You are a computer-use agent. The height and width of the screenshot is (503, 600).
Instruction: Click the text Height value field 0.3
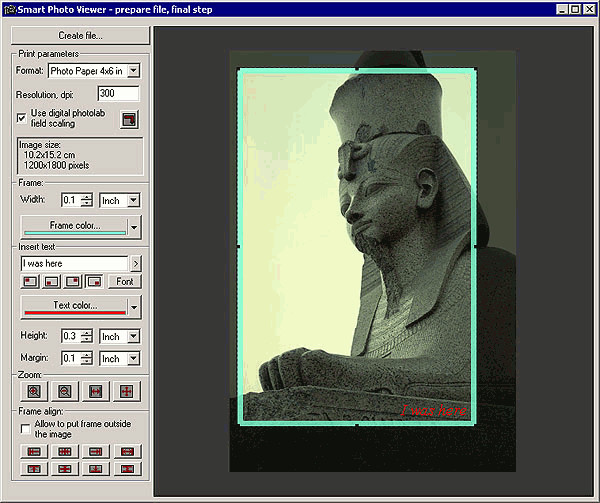click(71, 336)
